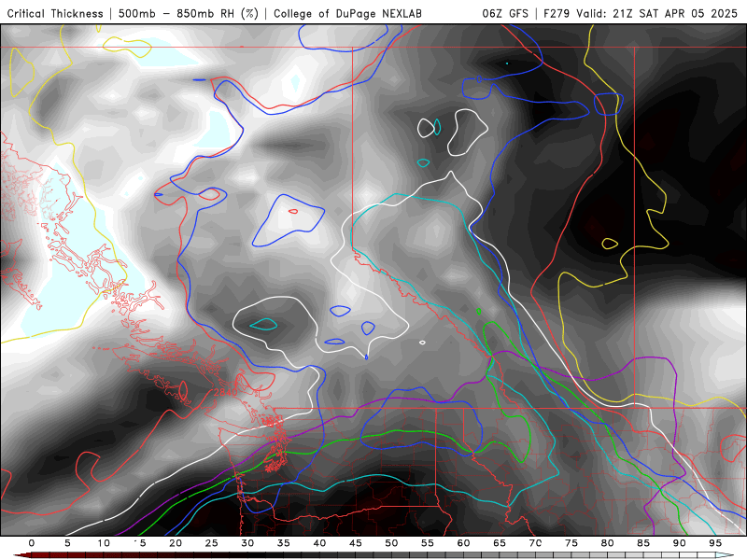The width and height of the screenshot is (747, 560).
Task: Click the color bar value "10"
Action: (104, 543)
